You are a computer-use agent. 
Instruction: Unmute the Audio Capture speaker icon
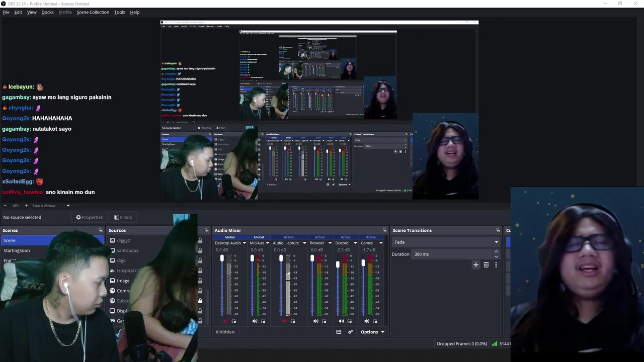[x=284, y=321]
